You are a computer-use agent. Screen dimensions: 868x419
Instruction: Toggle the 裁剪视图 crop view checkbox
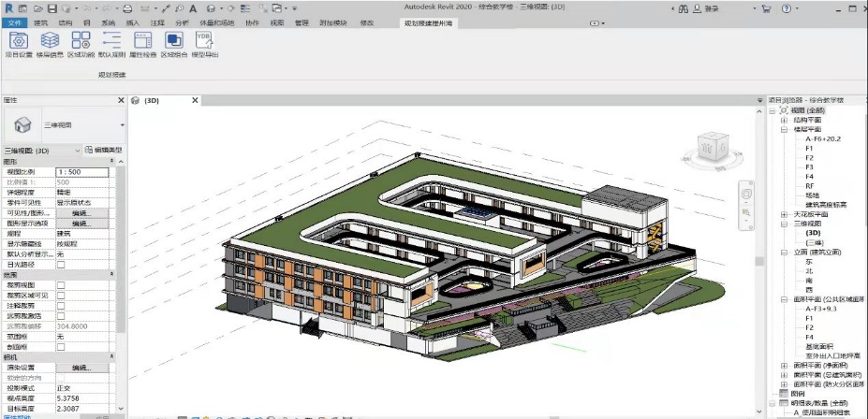click(x=61, y=285)
